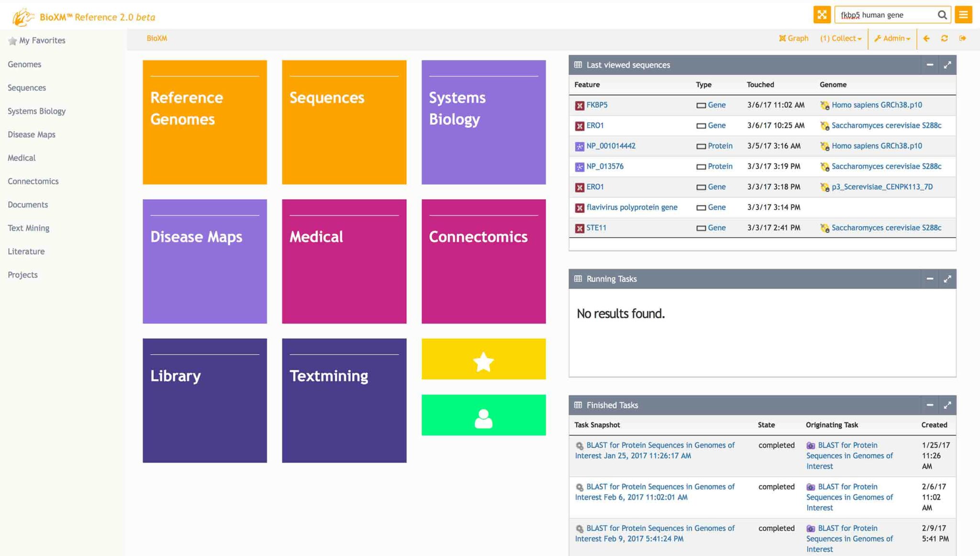This screenshot has width=980, height=556.
Task: Select Genomes in the left sidebar
Action: (x=24, y=64)
